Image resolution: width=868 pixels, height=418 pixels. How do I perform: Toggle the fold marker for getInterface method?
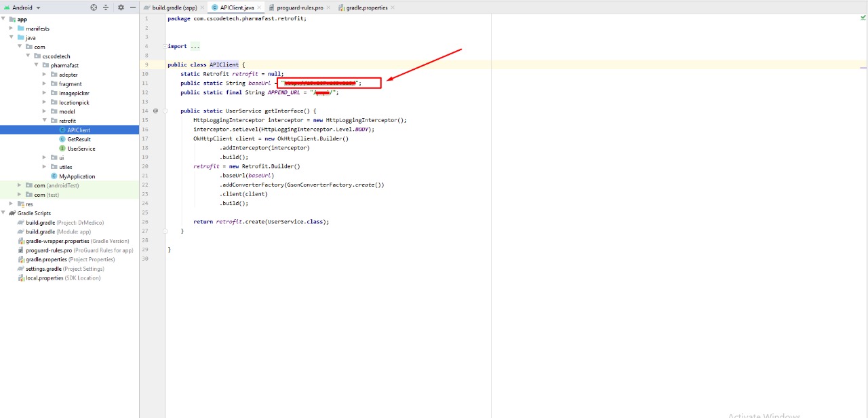164,111
